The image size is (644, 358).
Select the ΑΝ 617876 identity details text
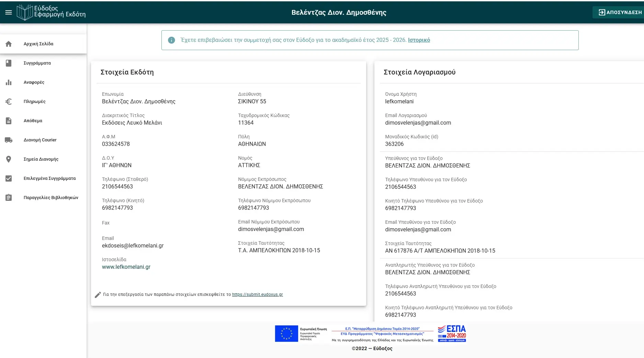click(440, 251)
